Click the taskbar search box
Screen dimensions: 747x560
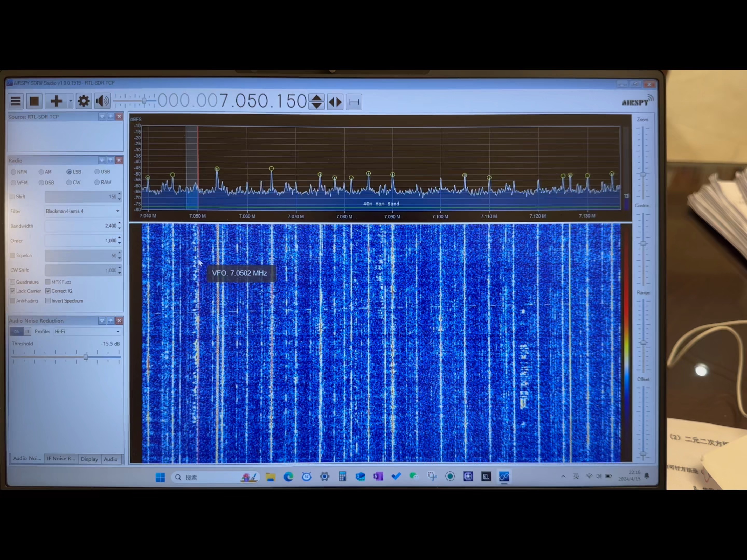pyautogui.click(x=215, y=477)
